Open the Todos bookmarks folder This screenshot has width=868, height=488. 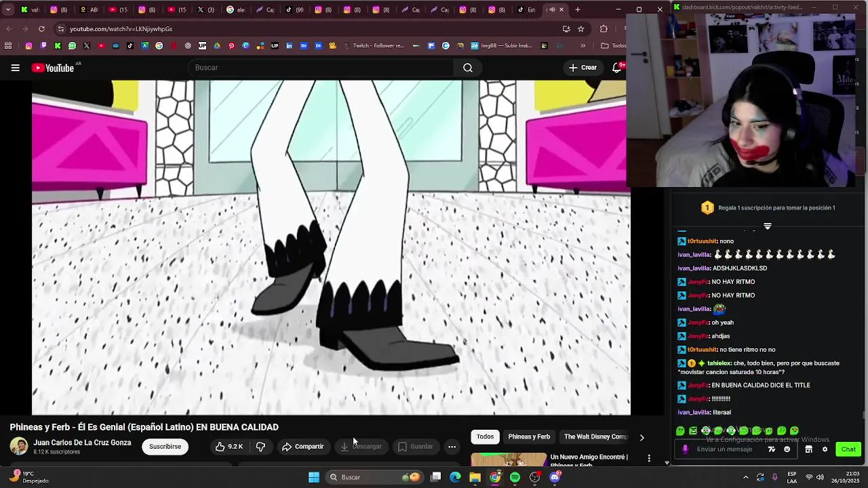click(x=614, y=46)
